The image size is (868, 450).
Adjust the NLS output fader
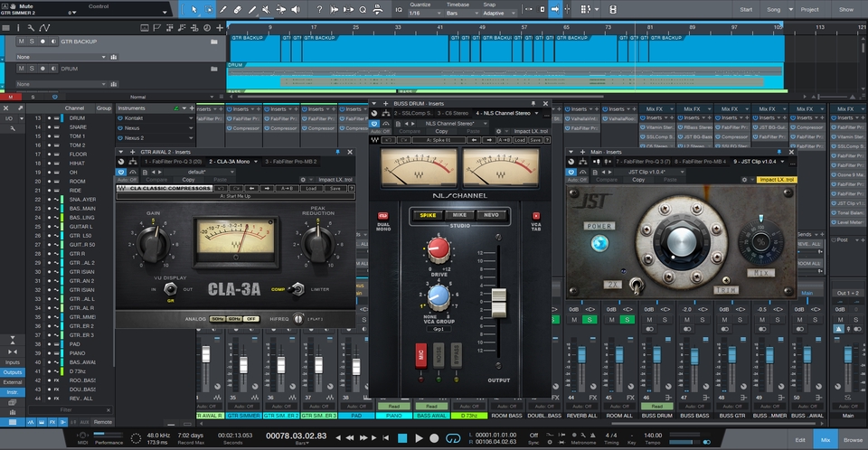tap(499, 303)
